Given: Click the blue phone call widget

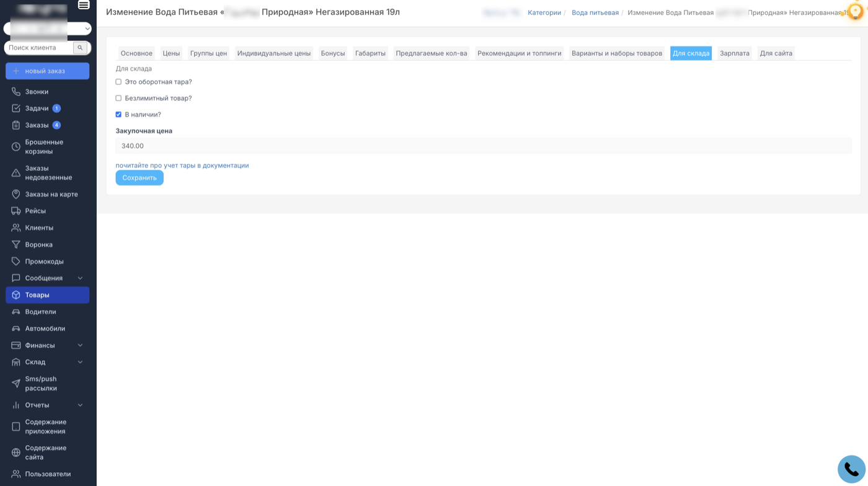Looking at the screenshot, I should pyautogui.click(x=851, y=469).
